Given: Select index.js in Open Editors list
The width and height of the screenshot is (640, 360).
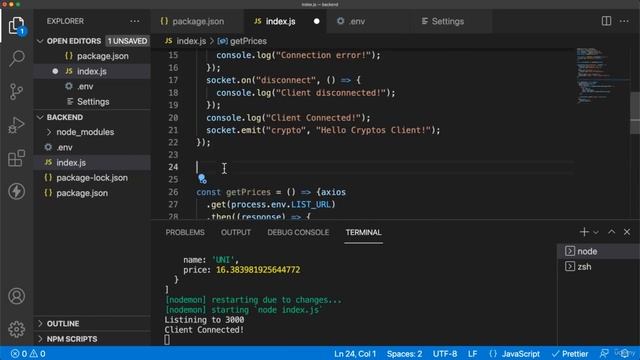Looking at the screenshot, I should 92,71.
